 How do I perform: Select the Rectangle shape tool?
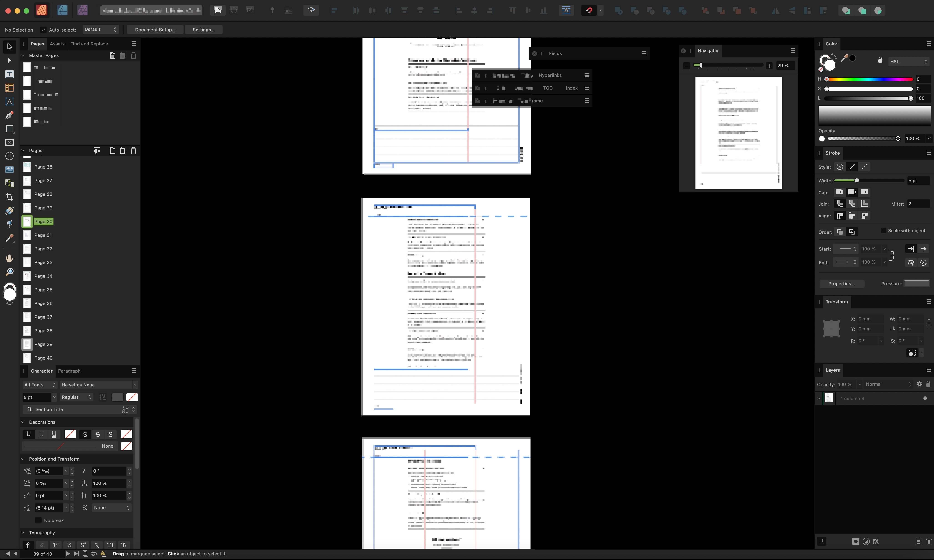[x=9, y=129]
